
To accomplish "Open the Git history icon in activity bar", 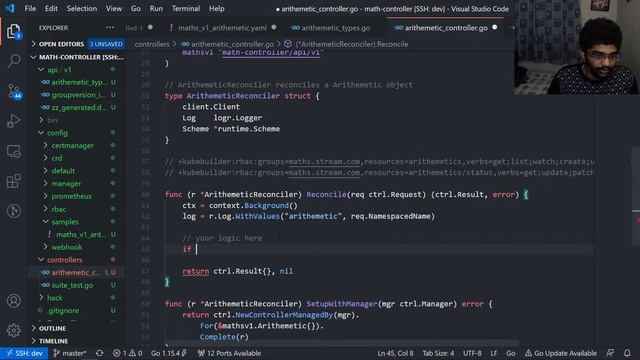I will tap(13, 211).
